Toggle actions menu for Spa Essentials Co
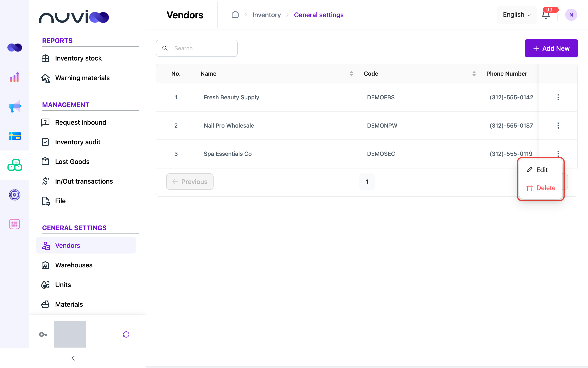Viewport: 588px width, 368px height. point(558,154)
